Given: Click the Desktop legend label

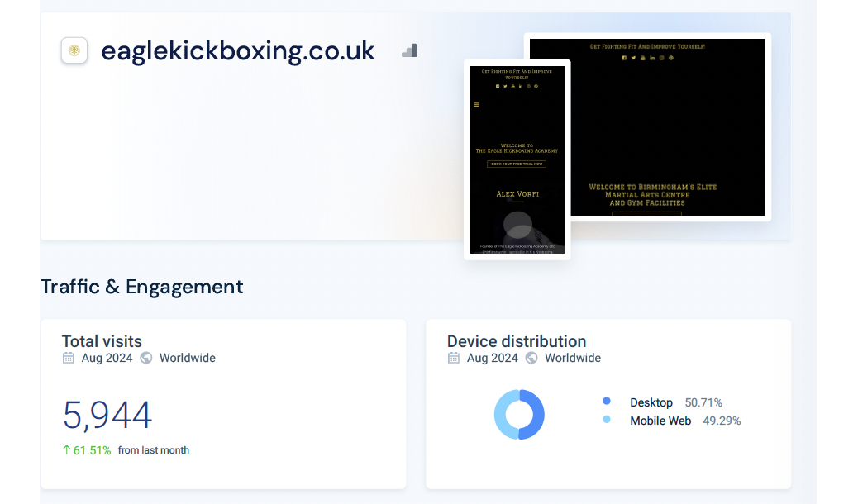Looking at the screenshot, I should pos(651,402).
